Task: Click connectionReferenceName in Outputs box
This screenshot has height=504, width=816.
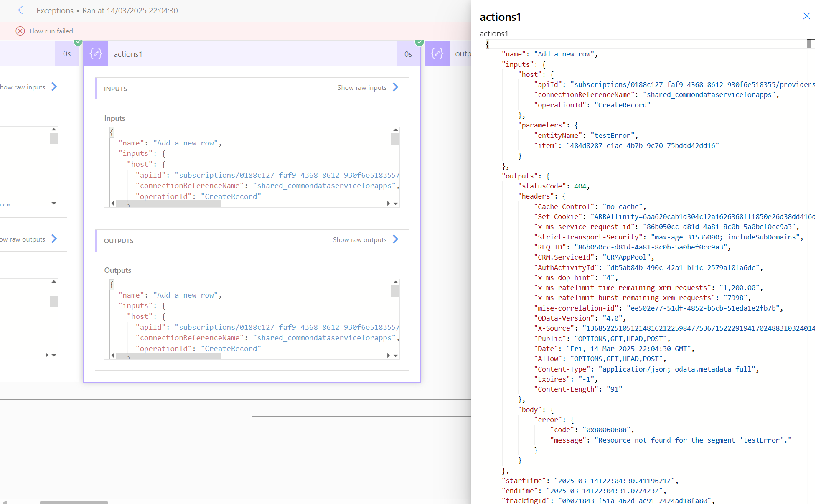Action: click(x=190, y=338)
